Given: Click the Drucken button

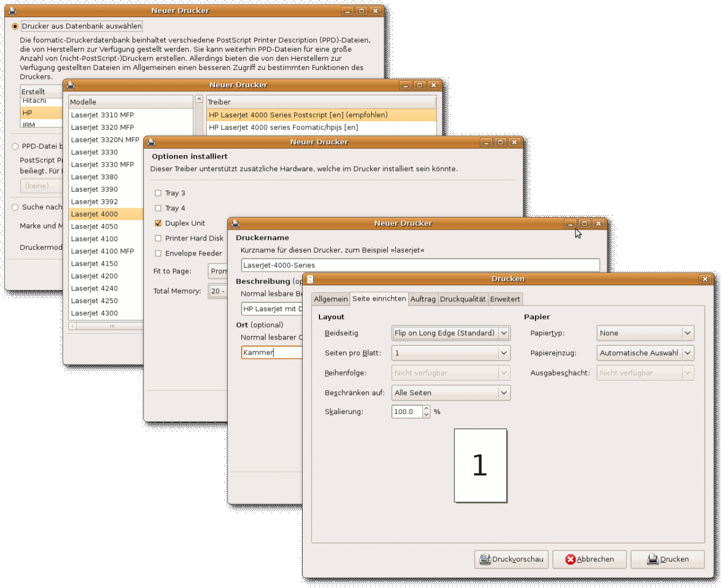Looking at the screenshot, I should [x=668, y=559].
